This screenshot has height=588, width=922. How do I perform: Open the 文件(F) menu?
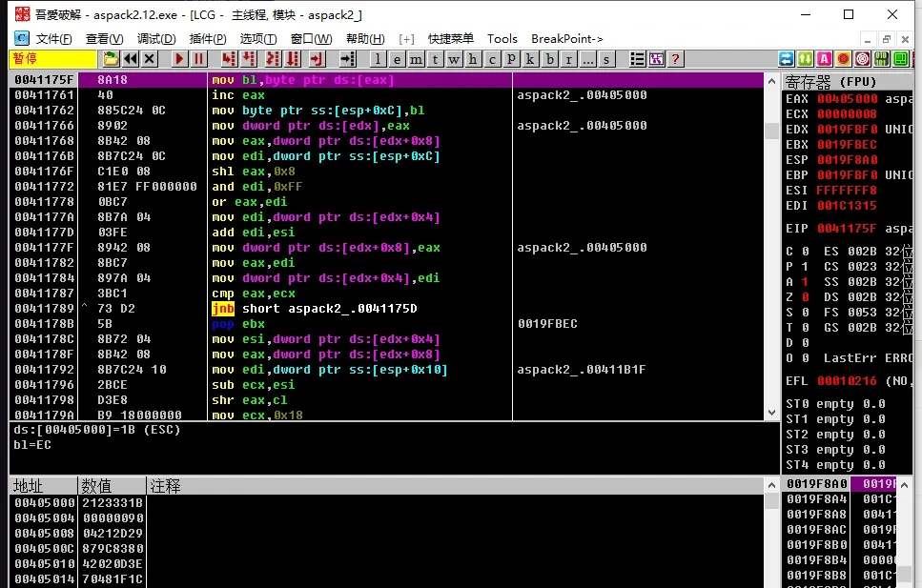pos(53,39)
